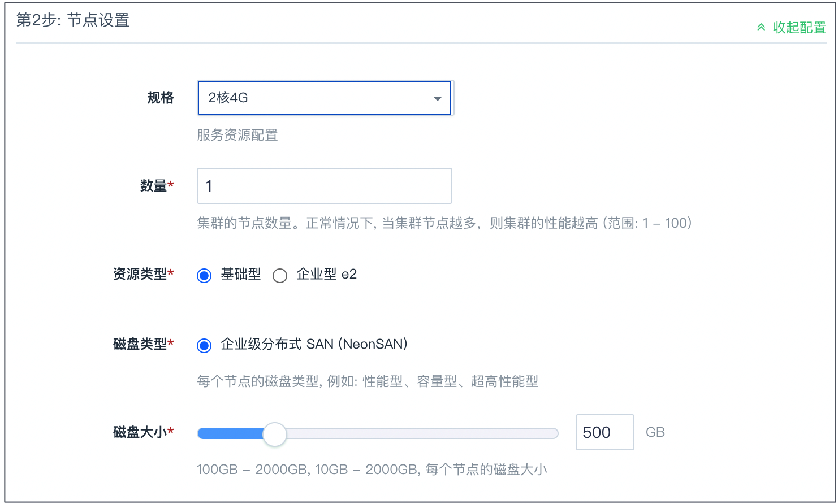The height and width of the screenshot is (504, 838).
Task: Click the 磁盘类型 field label
Action: (143, 344)
